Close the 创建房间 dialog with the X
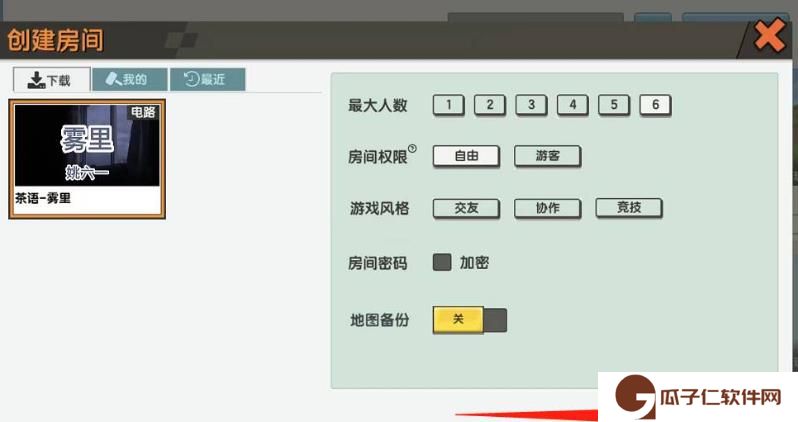Screen dimensions: 798x422 coord(769,36)
